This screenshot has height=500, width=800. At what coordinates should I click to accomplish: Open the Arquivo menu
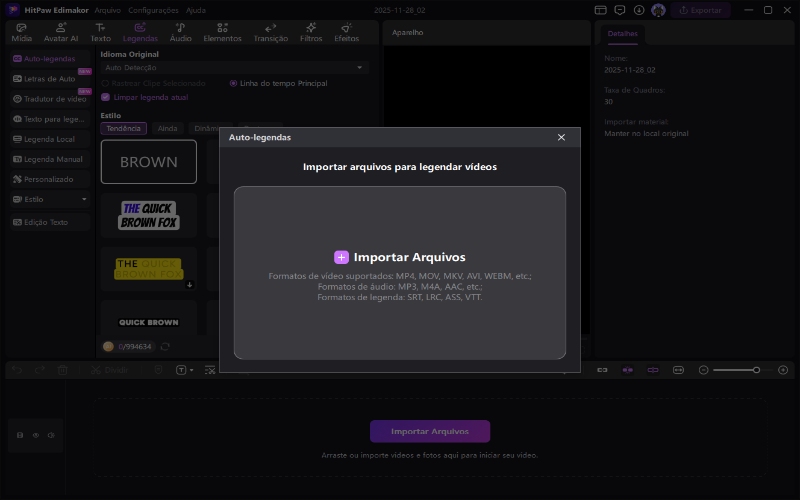point(107,9)
